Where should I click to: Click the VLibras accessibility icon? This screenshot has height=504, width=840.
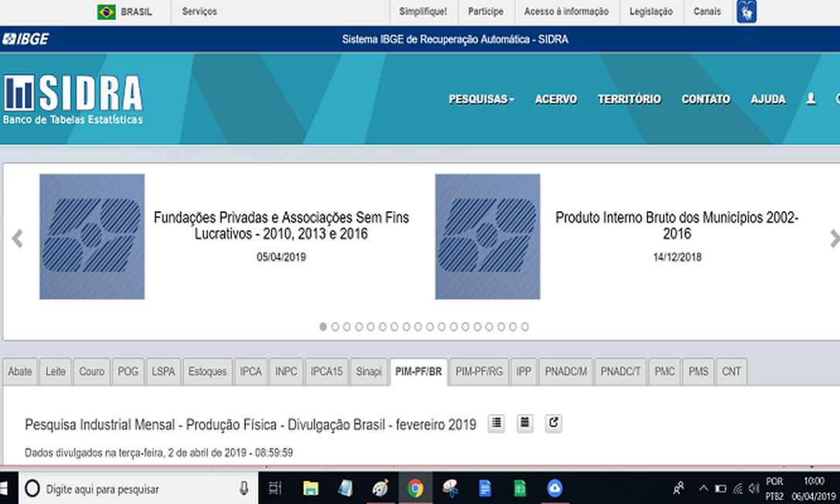[x=746, y=12]
